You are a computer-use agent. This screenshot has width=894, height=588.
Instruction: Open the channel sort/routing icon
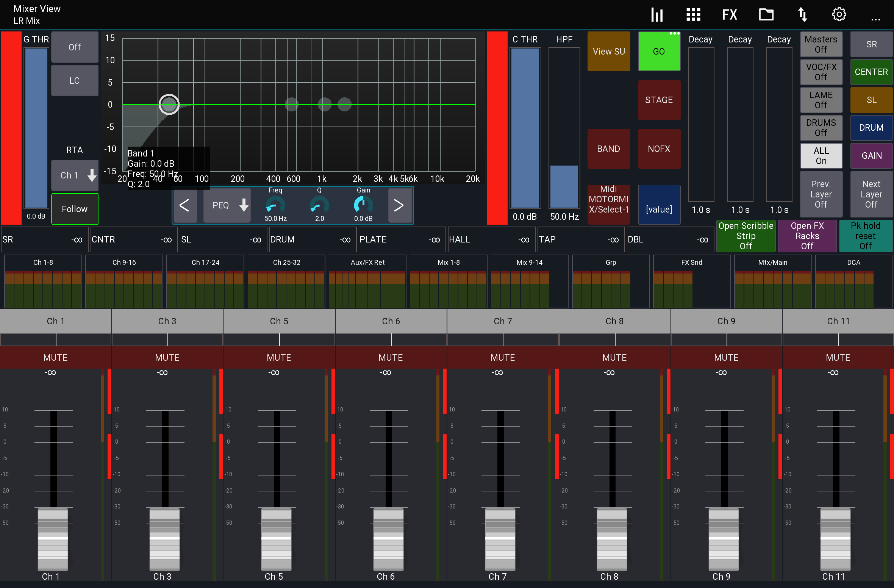(803, 14)
